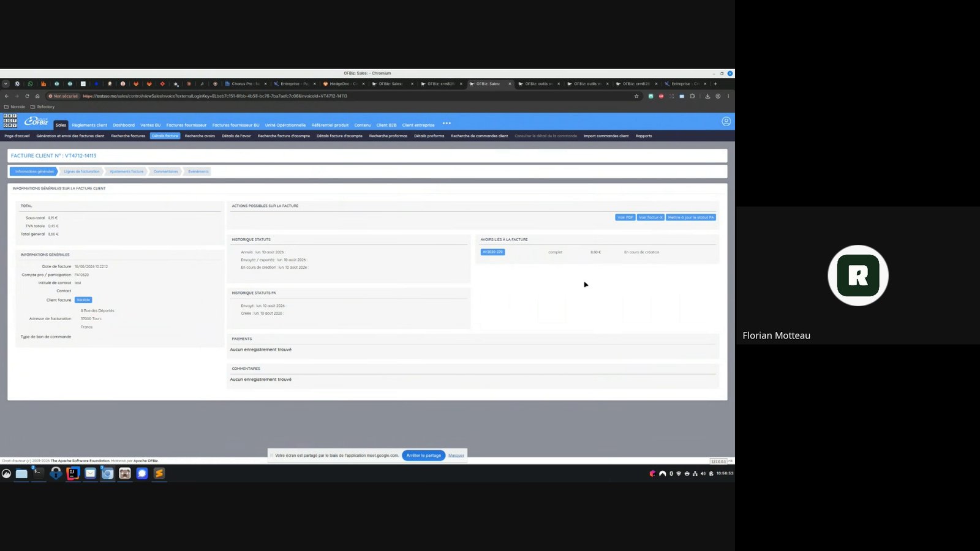The width and height of the screenshot is (980, 551).
Task: Click the Nereide client facturé badge
Action: tap(83, 300)
